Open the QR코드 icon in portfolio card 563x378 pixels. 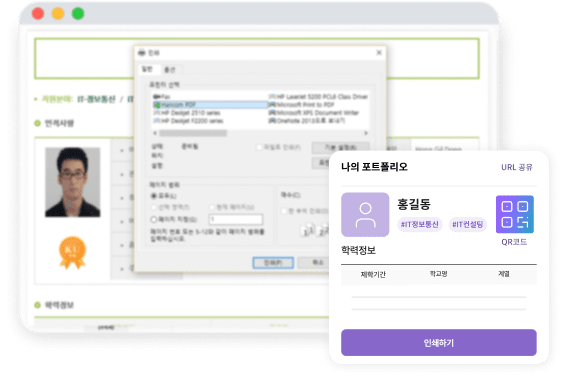515,214
